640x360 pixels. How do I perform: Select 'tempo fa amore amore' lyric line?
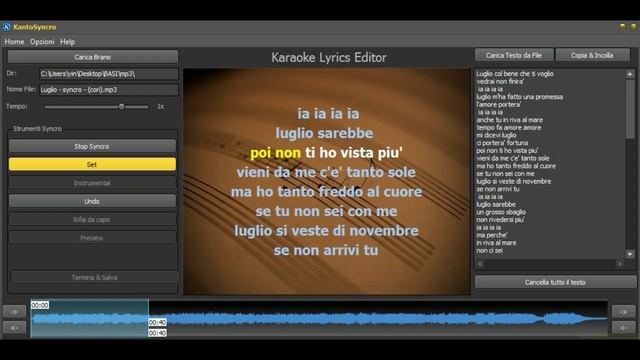(509, 128)
